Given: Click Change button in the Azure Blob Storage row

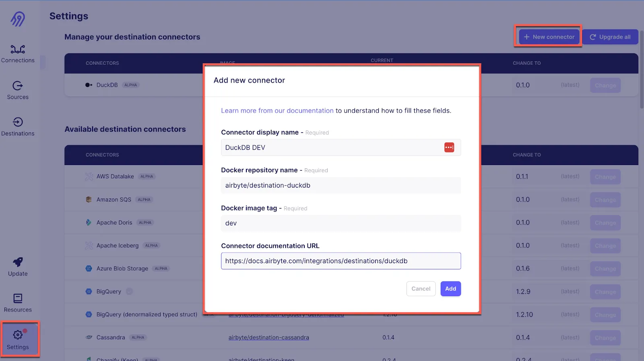Looking at the screenshot, I should [x=605, y=268].
